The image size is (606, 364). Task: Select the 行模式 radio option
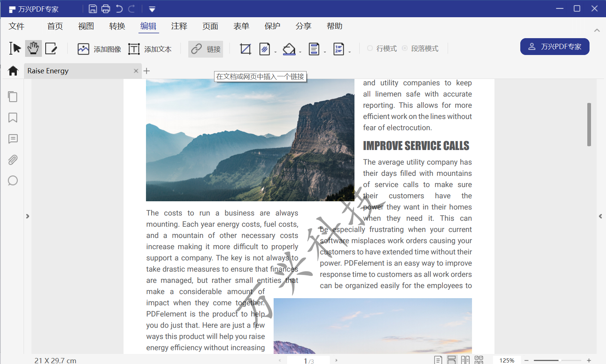370,48
